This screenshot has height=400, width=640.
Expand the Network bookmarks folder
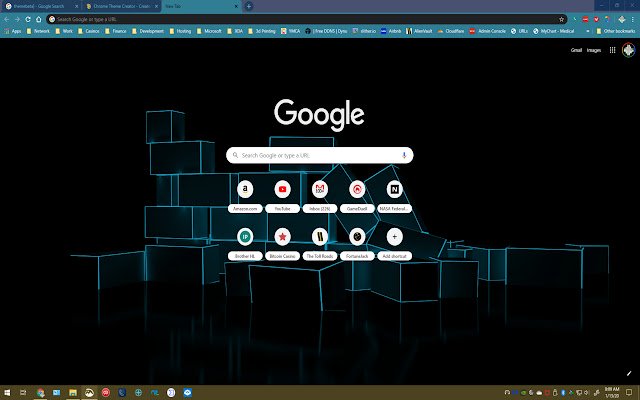38,31
